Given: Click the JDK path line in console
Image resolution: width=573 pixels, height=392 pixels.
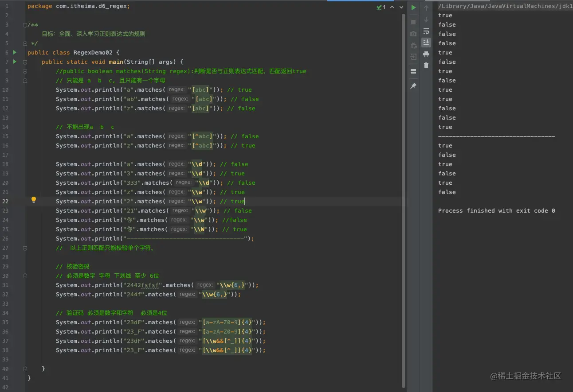Looking at the screenshot, I should pyautogui.click(x=505, y=6).
